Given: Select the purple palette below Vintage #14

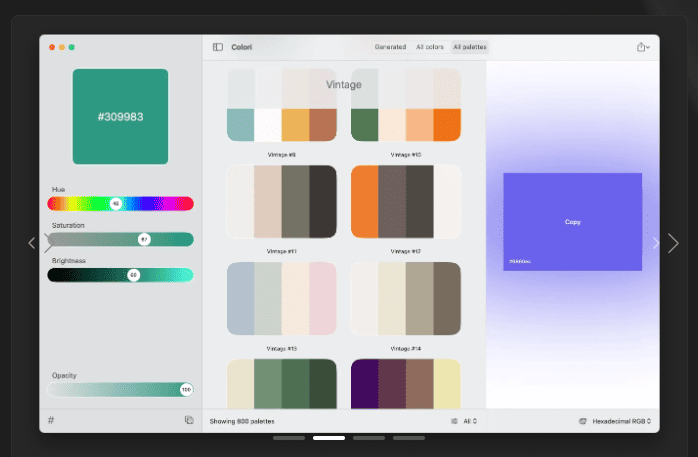Looking at the screenshot, I should pos(406,384).
